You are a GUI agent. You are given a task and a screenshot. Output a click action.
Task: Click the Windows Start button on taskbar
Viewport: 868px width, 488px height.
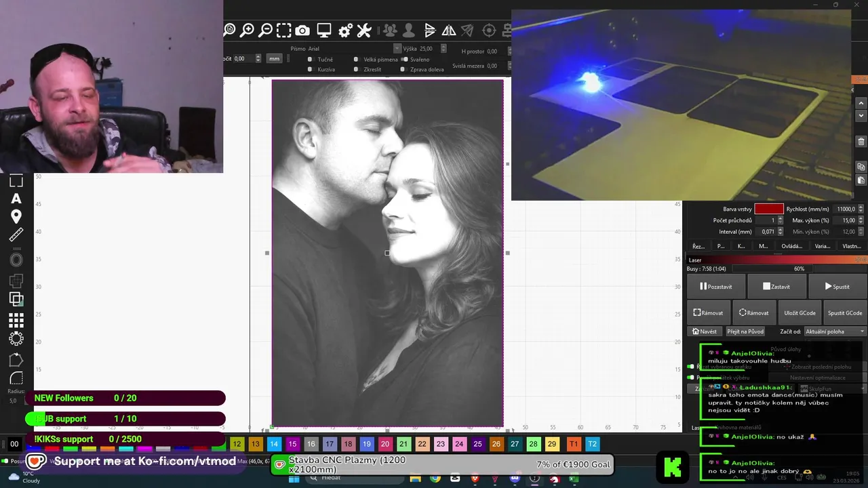[294, 479]
